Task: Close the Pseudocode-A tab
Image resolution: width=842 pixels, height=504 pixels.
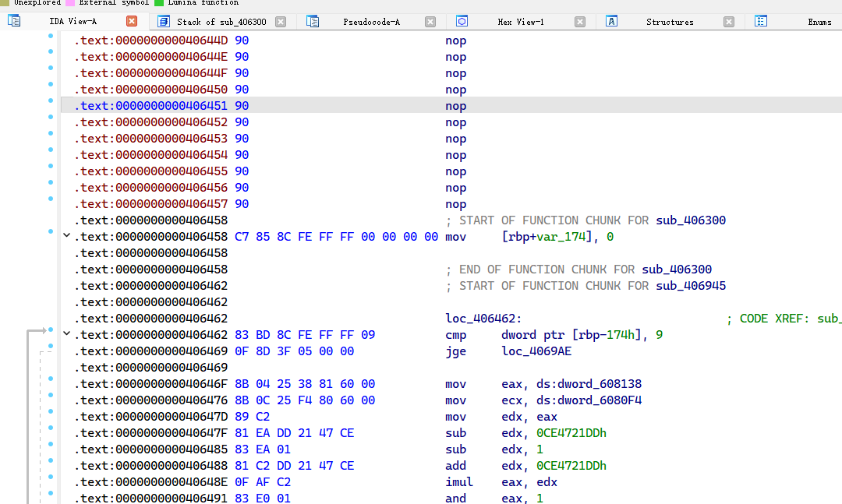Action: 430,22
